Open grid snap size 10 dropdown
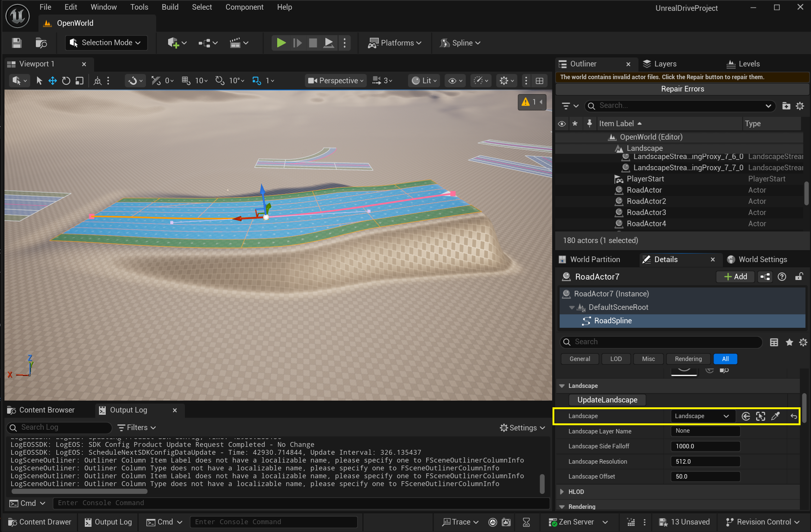Viewport: 811px width, 532px height. coord(201,81)
